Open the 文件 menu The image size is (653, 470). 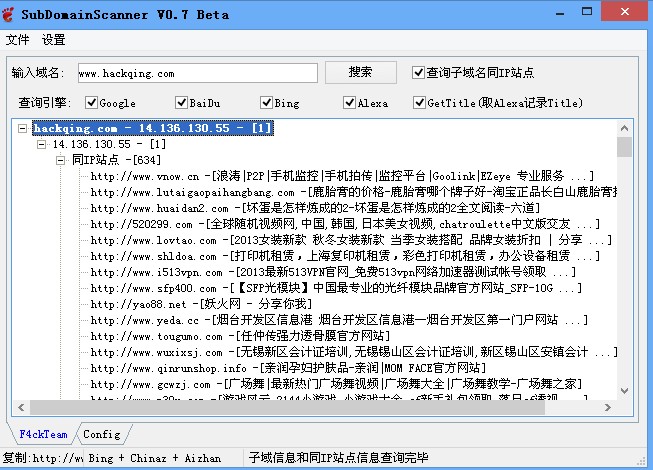(x=17, y=40)
